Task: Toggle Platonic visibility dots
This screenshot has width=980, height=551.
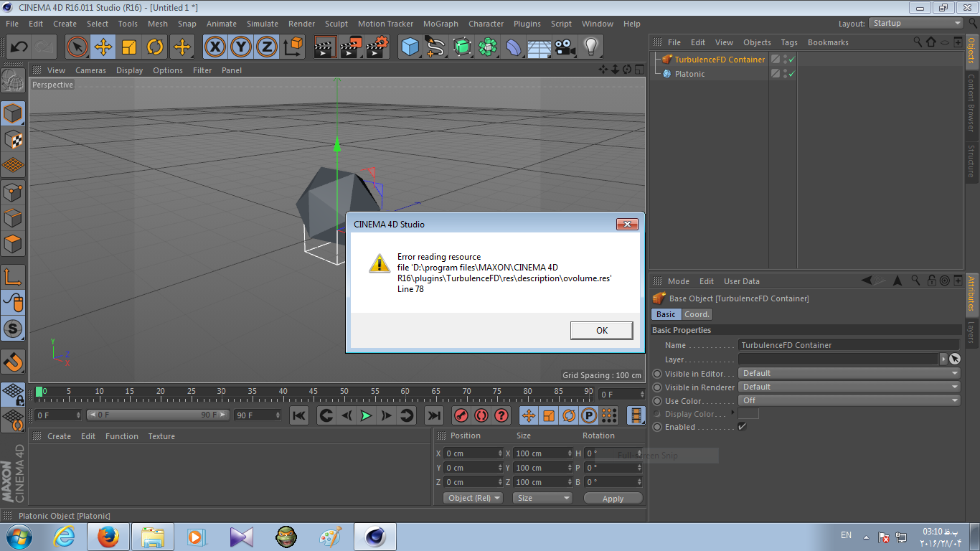Action: pos(785,74)
